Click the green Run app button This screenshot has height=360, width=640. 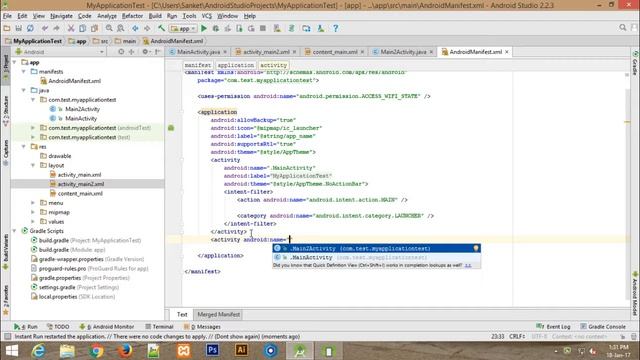204,29
